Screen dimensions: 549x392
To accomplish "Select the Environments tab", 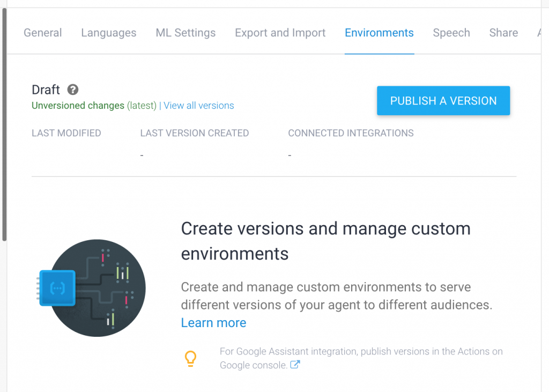I will coord(379,33).
